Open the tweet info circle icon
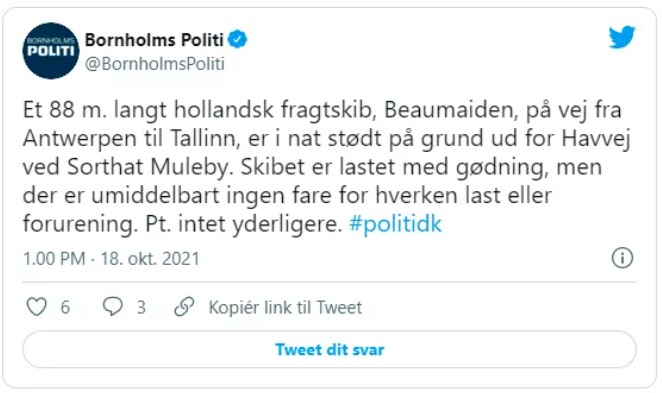 tap(622, 257)
